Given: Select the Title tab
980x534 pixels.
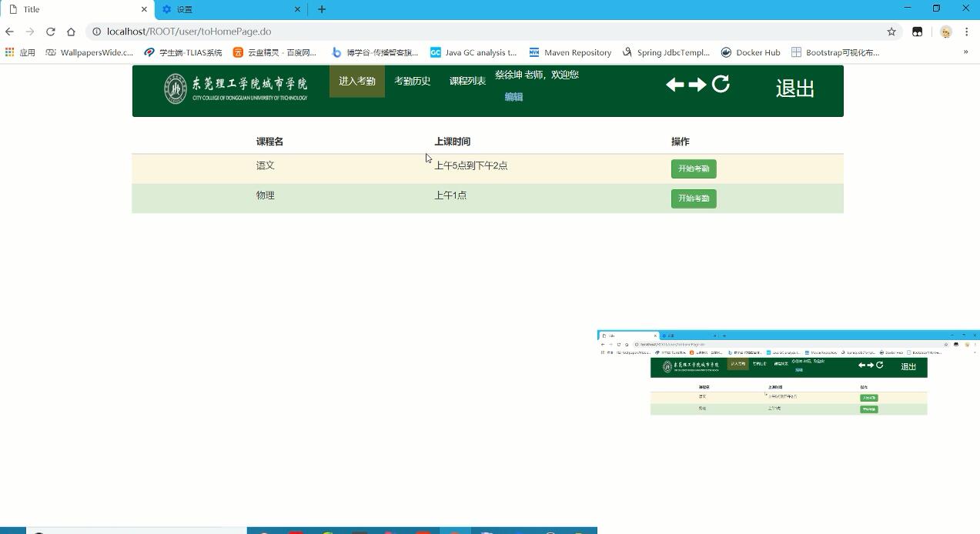Looking at the screenshot, I should tap(77, 9).
